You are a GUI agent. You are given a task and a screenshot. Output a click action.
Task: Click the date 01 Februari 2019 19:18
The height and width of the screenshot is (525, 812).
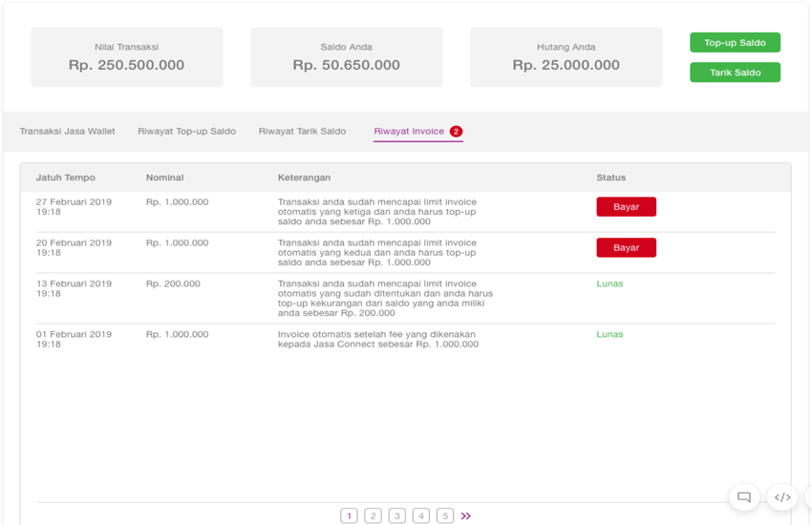[x=74, y=339]
